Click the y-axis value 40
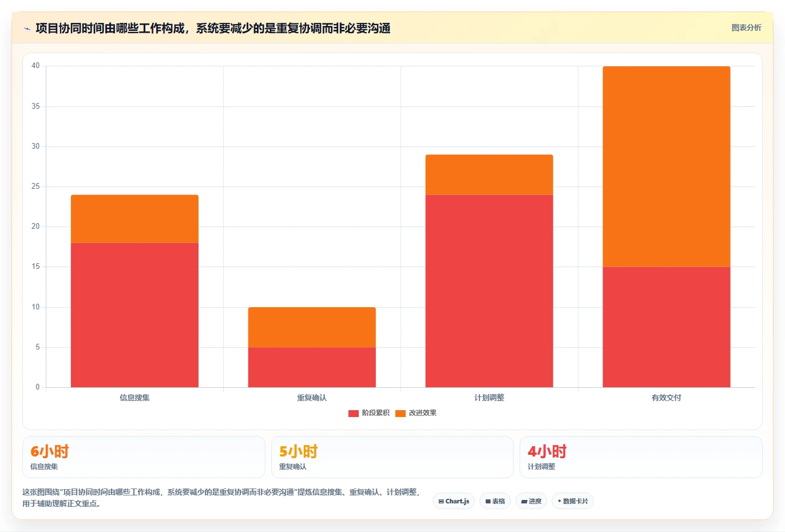This screenshot has width=785, height=532. coord(35,66)
